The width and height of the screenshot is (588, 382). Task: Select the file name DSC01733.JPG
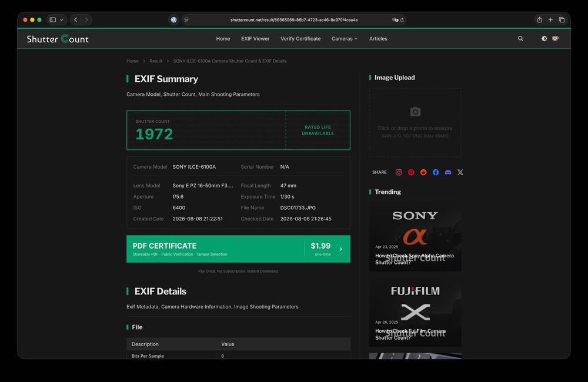(x=298, y=207)
